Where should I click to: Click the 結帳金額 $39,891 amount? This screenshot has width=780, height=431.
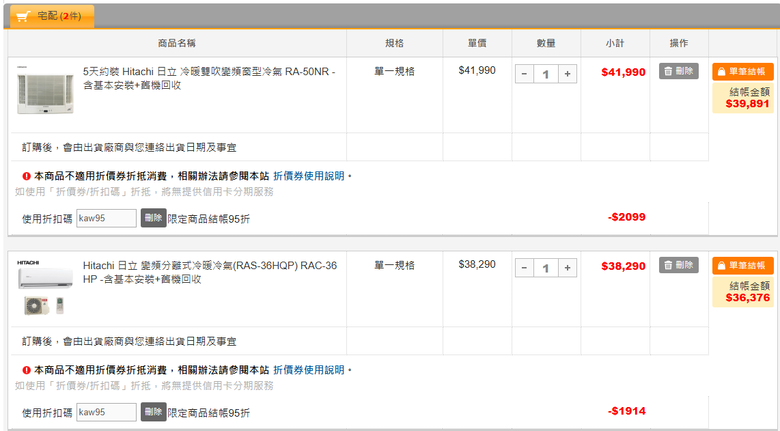tap(747, 104)
